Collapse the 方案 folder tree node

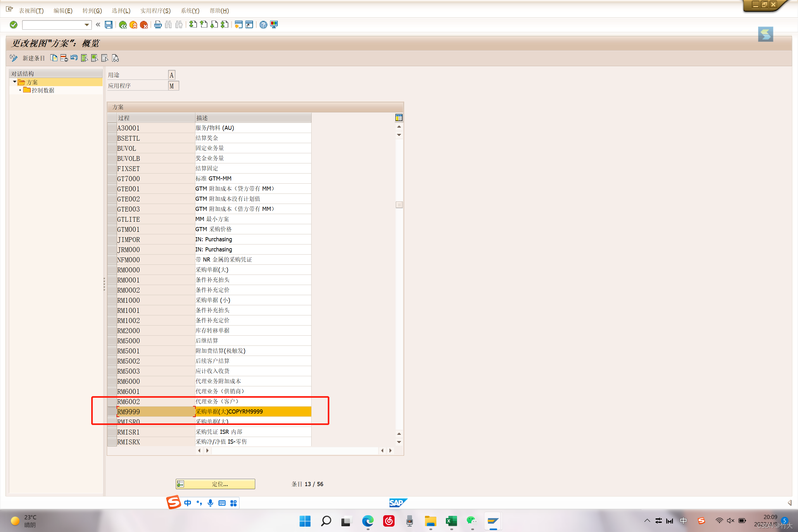point(15,82)
